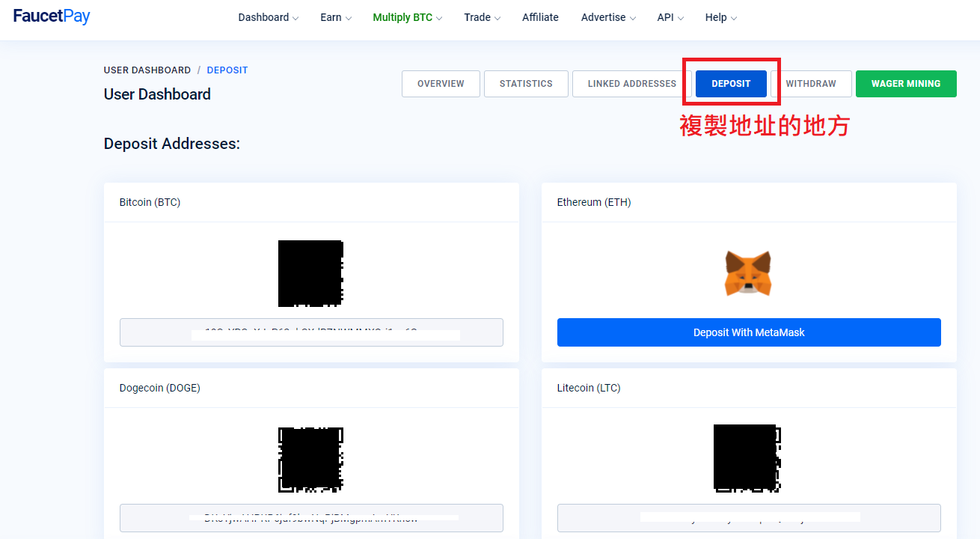Viewport: 980px width, 539px height.
Task: Go to the Affiliate page
Action: click(540, 17)
